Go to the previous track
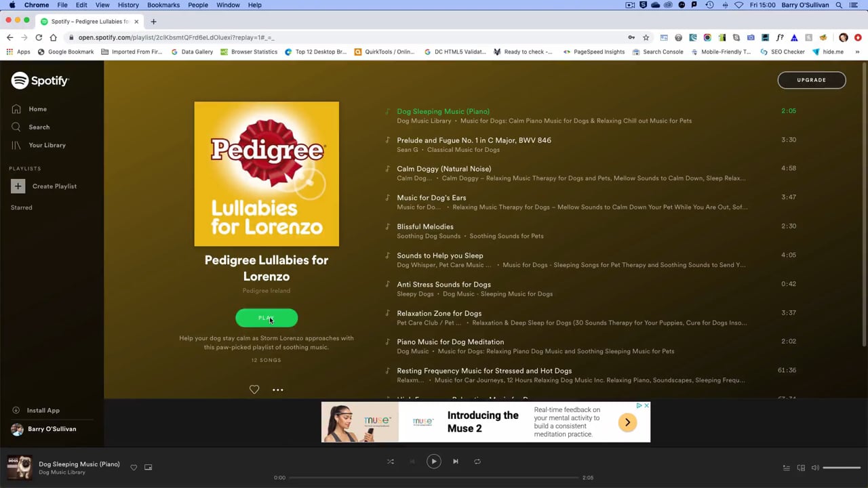868x488 pixels. point(412,462)
